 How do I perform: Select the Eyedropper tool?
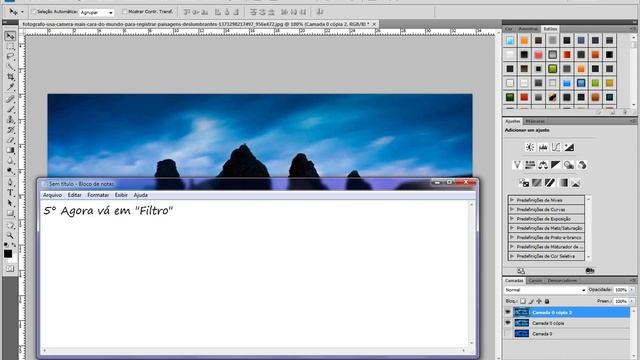pos(10,87)
